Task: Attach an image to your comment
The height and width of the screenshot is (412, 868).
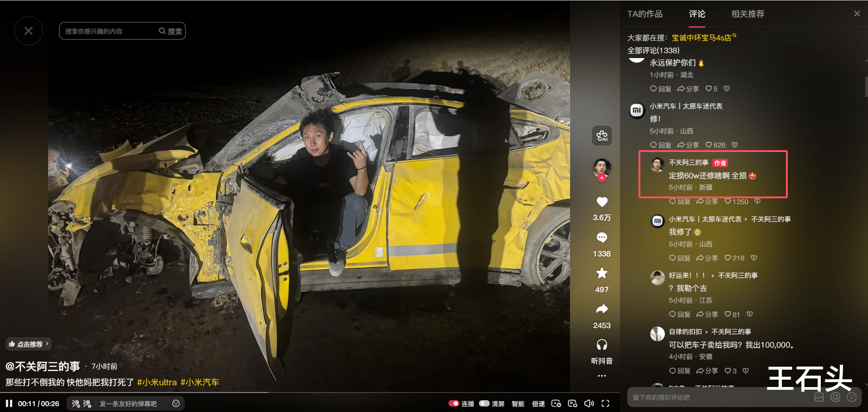Action: click(x=819, y=397)
